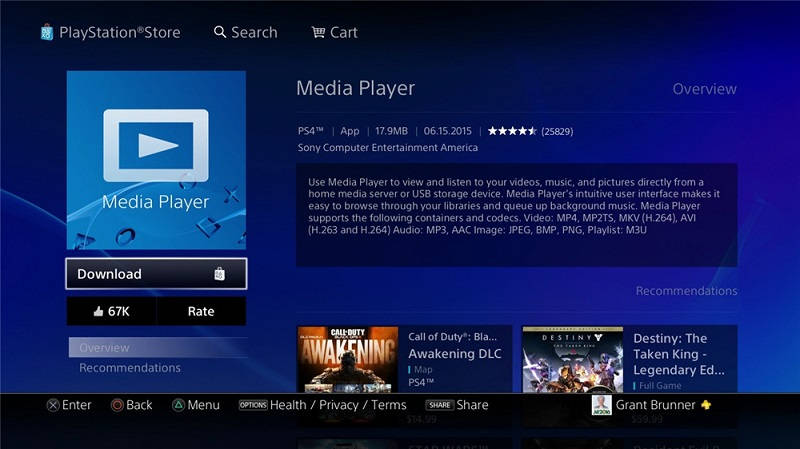The height and width of the screenshot is (449, 800).
Task: Click the X Enter button icon
Action: point(53,405)
